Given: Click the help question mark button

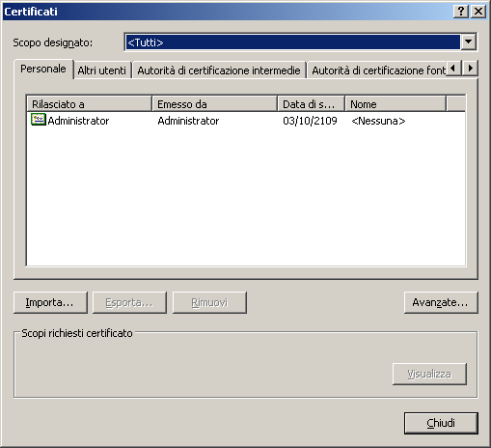Looking at the screenshot, I should (x=461, y=12).
